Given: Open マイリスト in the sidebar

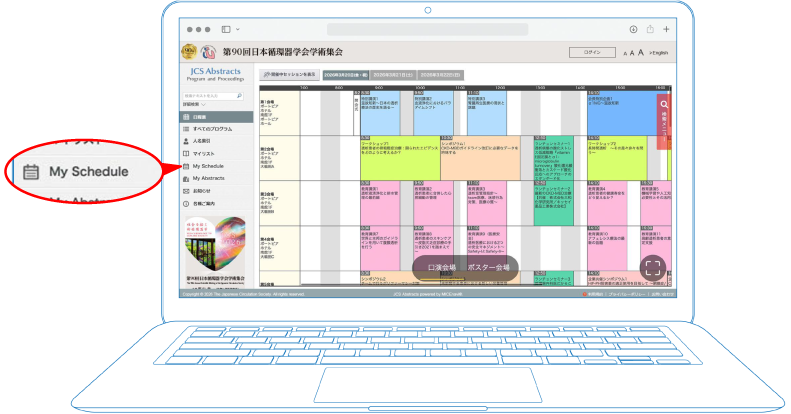Looking at the screenshot, I should point(203,153).
